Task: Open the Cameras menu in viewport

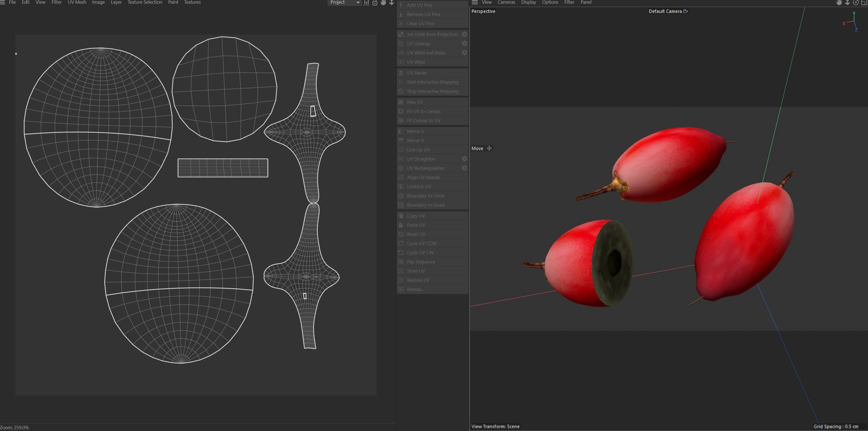Action: tap(506, 2)
